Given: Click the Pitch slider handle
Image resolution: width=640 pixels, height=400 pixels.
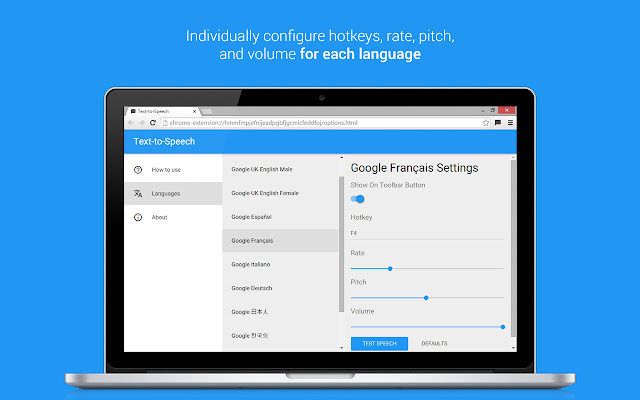Looking at the screenshot, I should 426,298.
